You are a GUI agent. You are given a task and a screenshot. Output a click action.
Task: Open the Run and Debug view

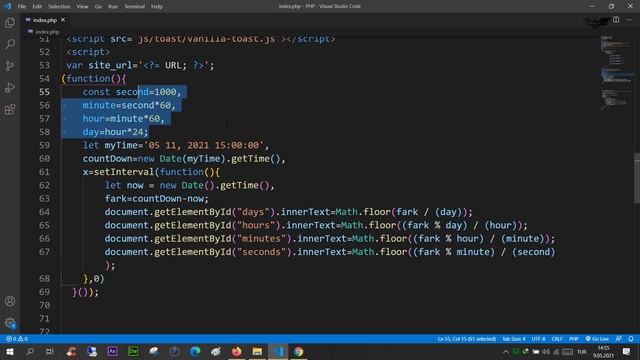tap(10, 87)
